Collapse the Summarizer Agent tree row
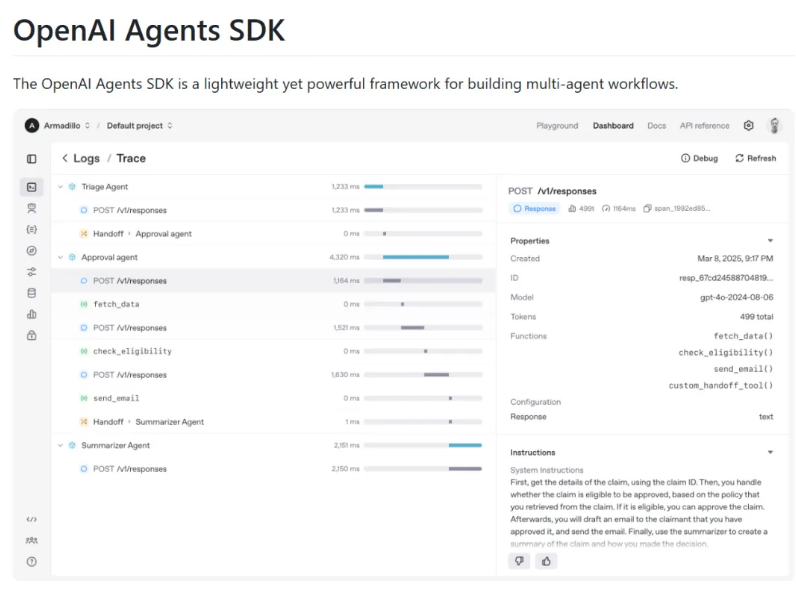The width and height of the screenshot is (796, 602). coord(60,445)
